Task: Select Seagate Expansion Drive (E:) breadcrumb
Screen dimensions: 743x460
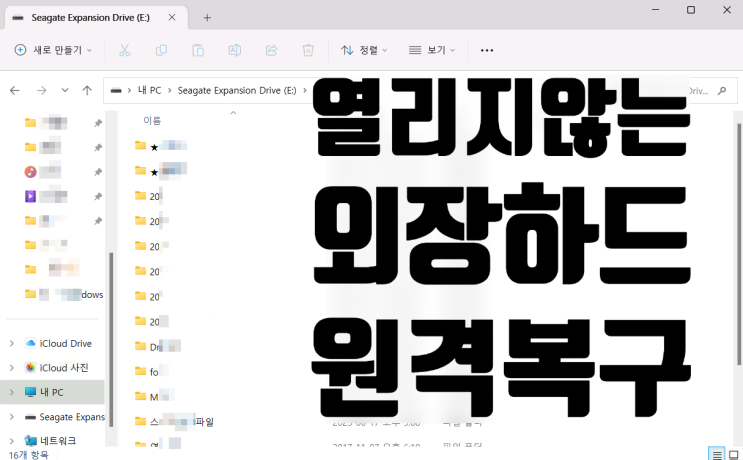Action: (236, 90)
